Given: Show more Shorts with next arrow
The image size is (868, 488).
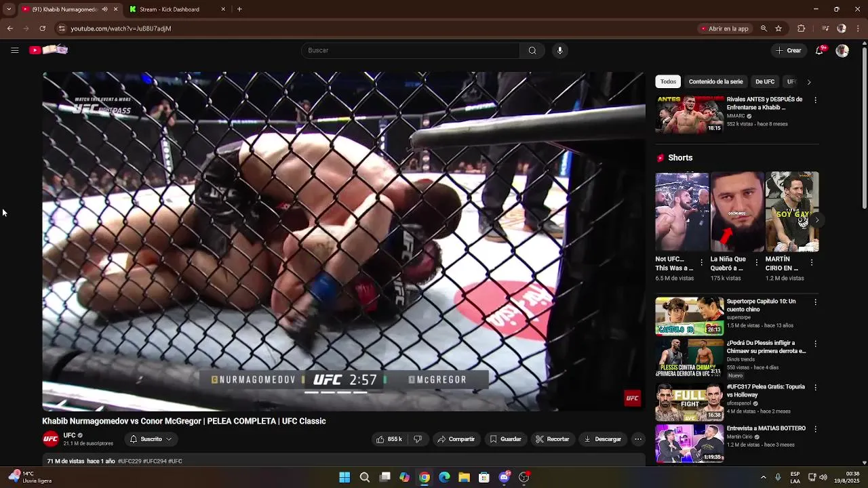Looking at the screenshot, I should tap(816, 220).
